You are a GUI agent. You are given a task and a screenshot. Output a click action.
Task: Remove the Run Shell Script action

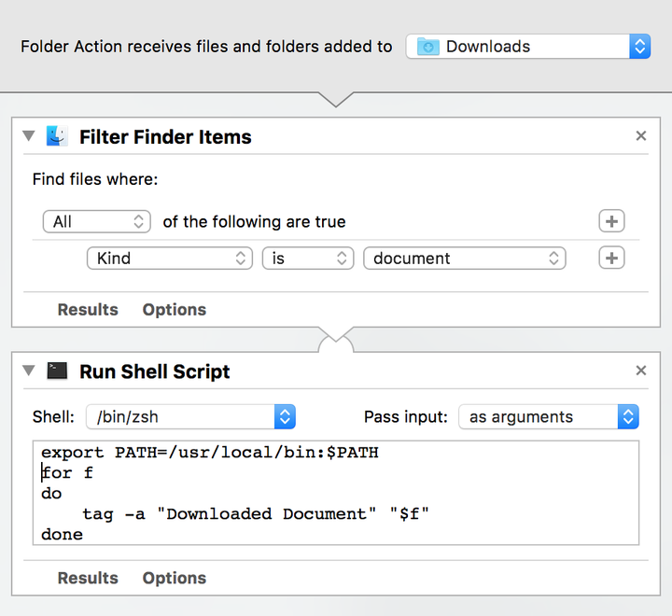point(641,371)
